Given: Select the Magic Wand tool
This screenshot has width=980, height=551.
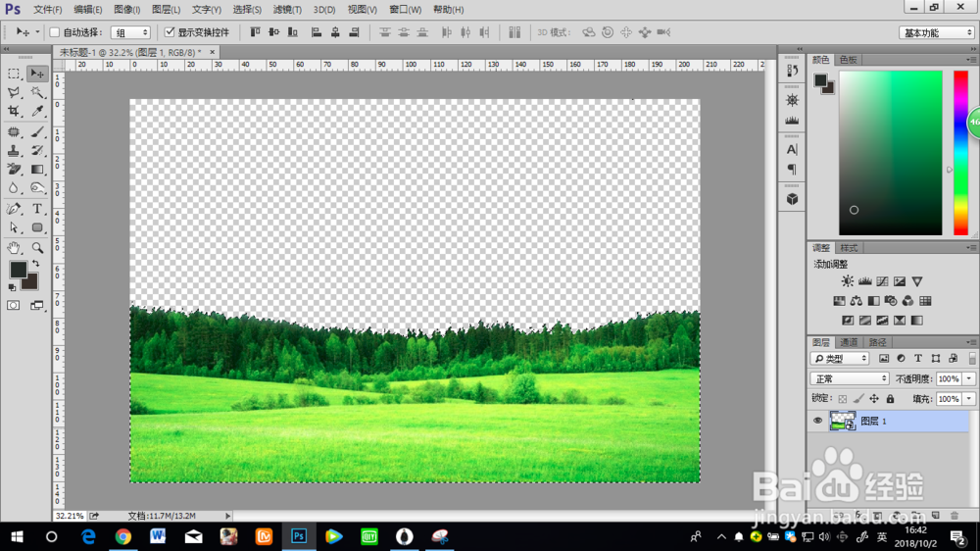Looking at the screenshot, I should 37,92.
